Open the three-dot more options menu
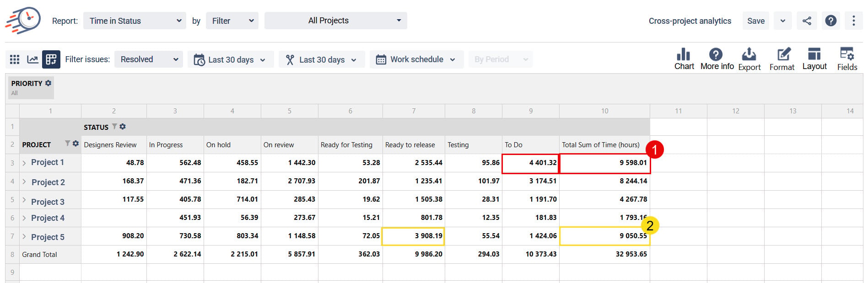Viewport: 868px width, 283px height. click(x=853, y=21)
